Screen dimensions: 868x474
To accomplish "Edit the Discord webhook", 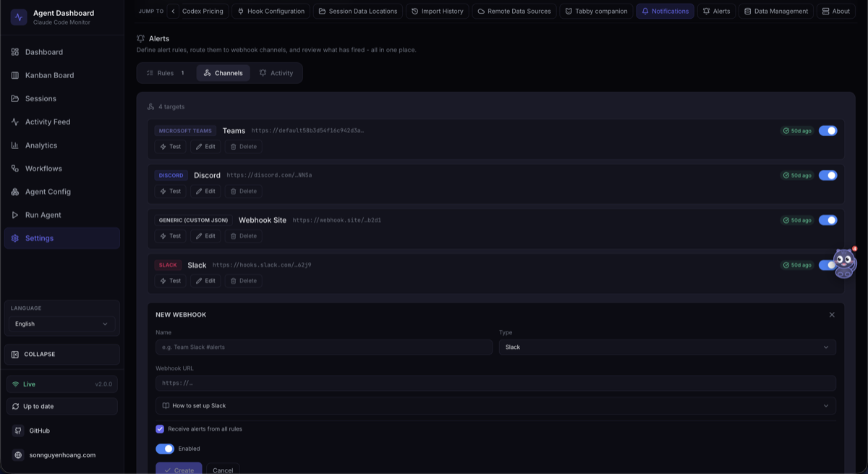I will point(205,192).
